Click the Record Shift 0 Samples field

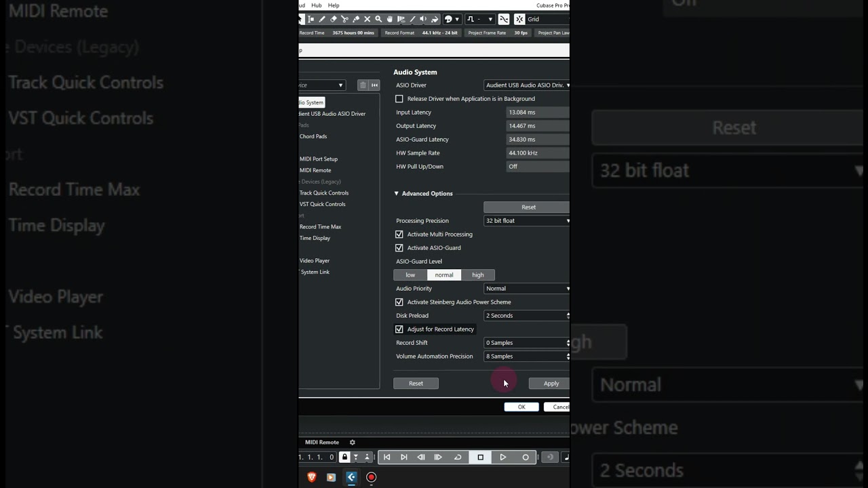pyautogui.click(x=525, y=342)
